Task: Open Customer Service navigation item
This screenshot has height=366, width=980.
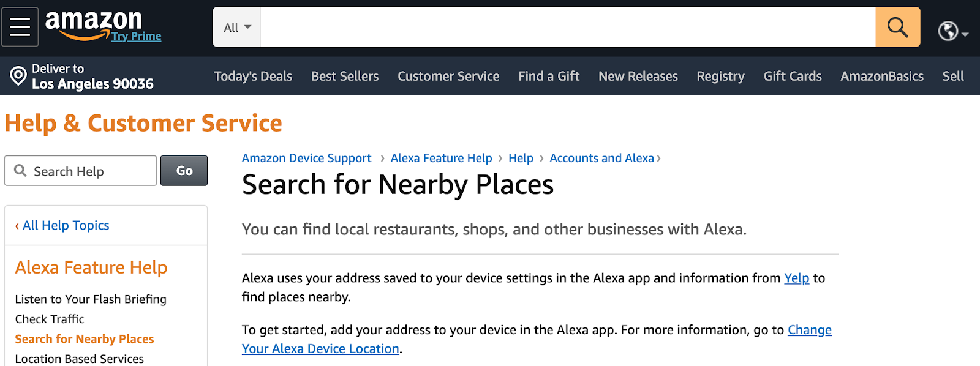Action: [x=448, y=77]
